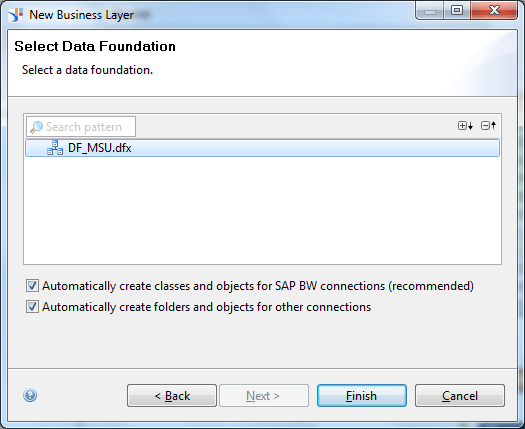Click the Finish button
525x429 pixels.
[362, 396]
